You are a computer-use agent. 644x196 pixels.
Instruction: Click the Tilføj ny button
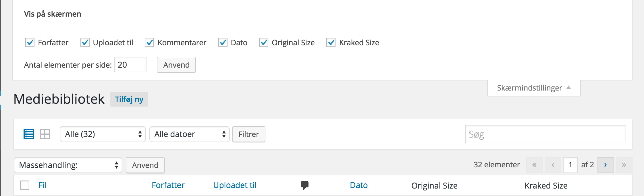point(129,99)
